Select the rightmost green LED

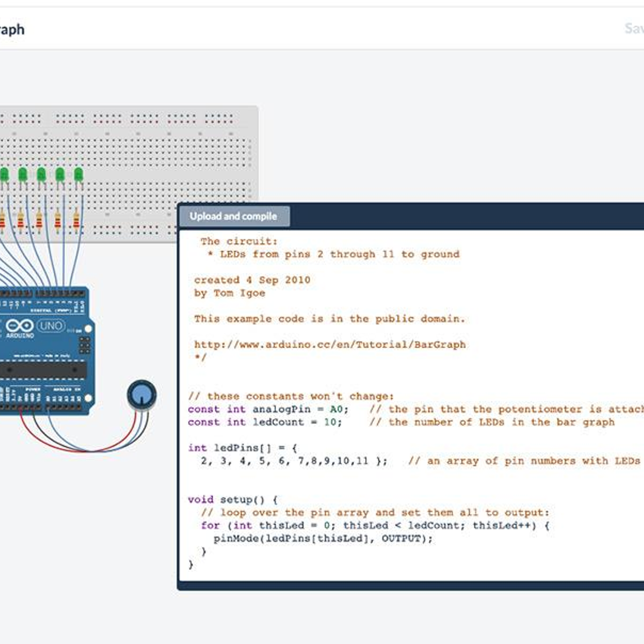(78, 175)
